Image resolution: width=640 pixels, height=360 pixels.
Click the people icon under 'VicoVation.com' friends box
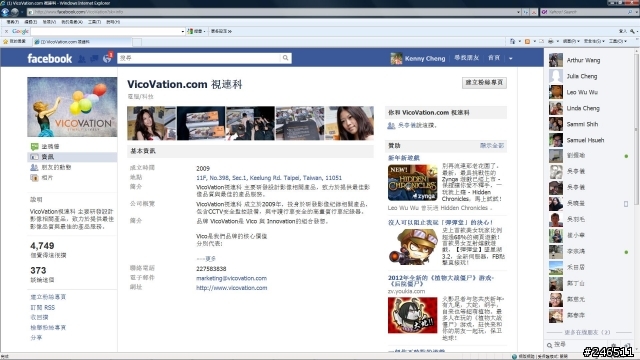[391, 125]
